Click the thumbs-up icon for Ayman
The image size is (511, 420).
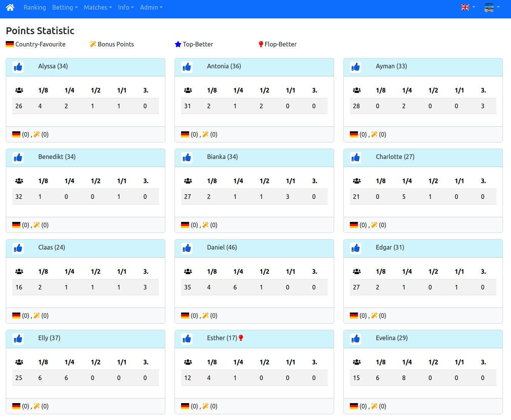pos(356,67)
